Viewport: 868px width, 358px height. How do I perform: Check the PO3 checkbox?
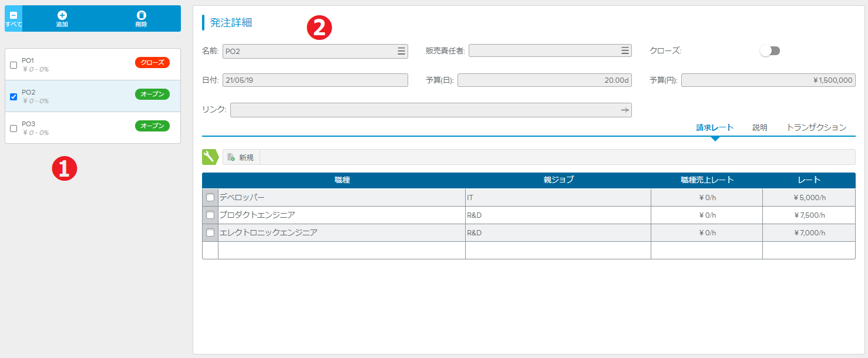pyautogui.click(x=14, y=129)
